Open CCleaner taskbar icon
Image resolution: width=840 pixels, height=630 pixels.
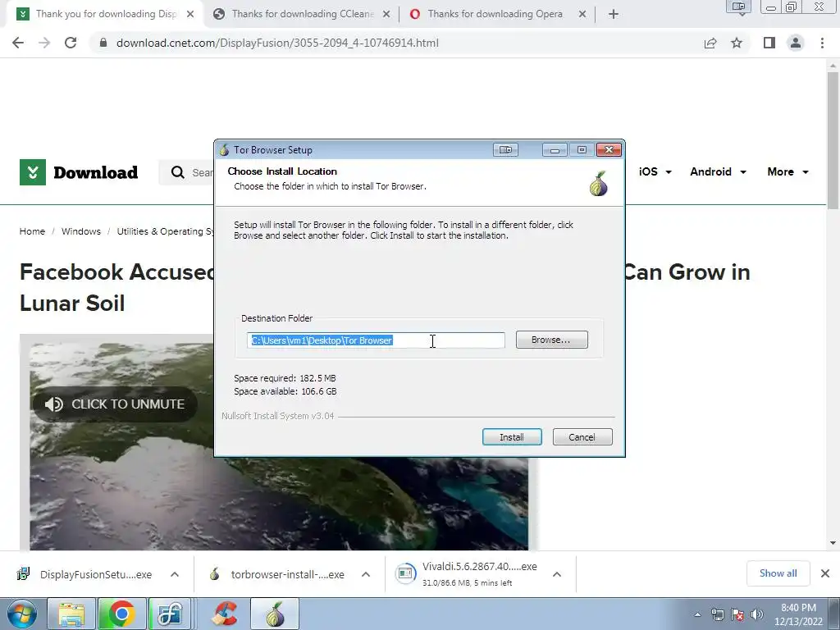[224, 614]
